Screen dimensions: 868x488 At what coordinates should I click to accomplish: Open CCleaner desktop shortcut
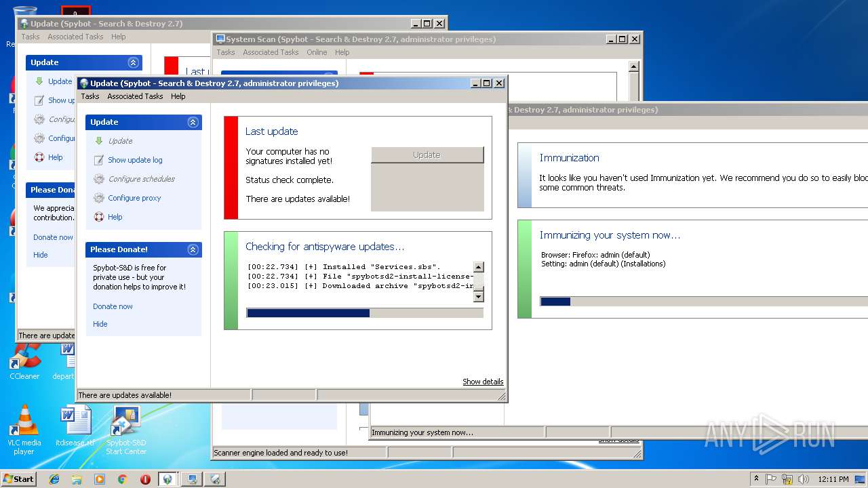point(24,362)
